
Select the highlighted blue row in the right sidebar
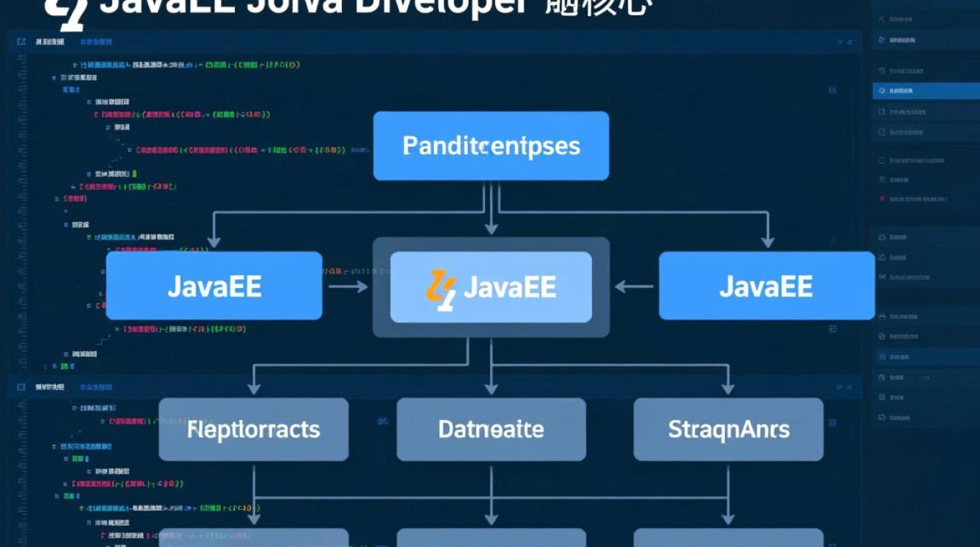coord(926,91)
